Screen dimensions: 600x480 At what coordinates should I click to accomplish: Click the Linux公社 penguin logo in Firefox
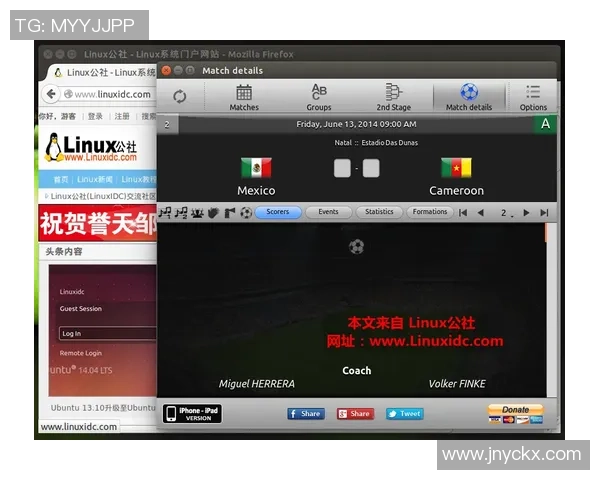pyautogui.click(x=91, y=147)
